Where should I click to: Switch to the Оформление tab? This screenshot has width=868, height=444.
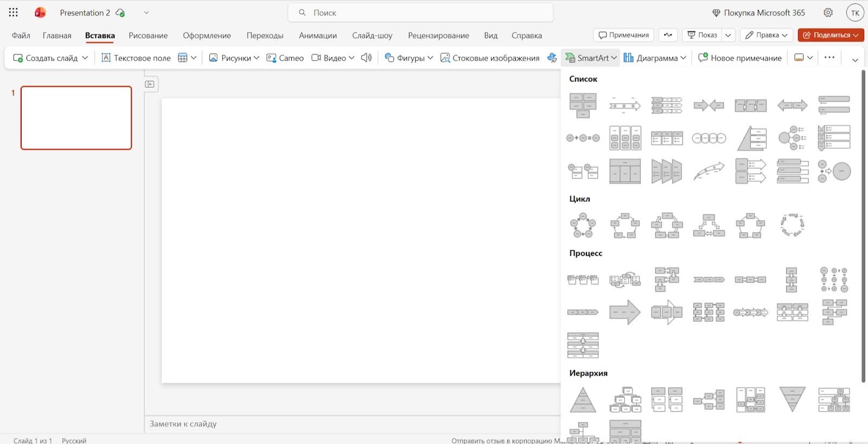pos(207,35)
